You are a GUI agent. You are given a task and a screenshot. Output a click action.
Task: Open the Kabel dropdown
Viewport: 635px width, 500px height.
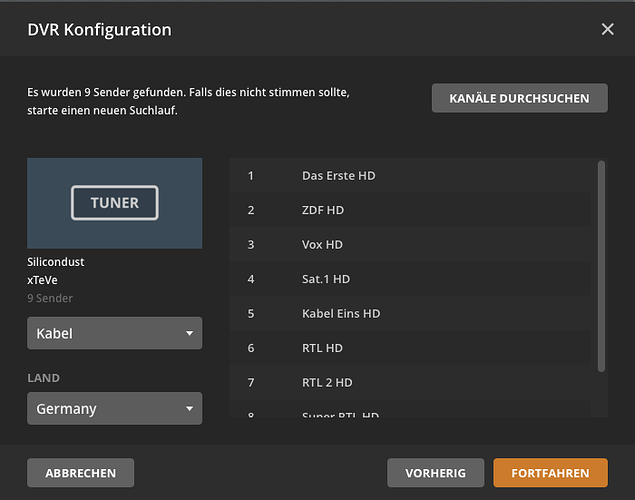[114, 333]
